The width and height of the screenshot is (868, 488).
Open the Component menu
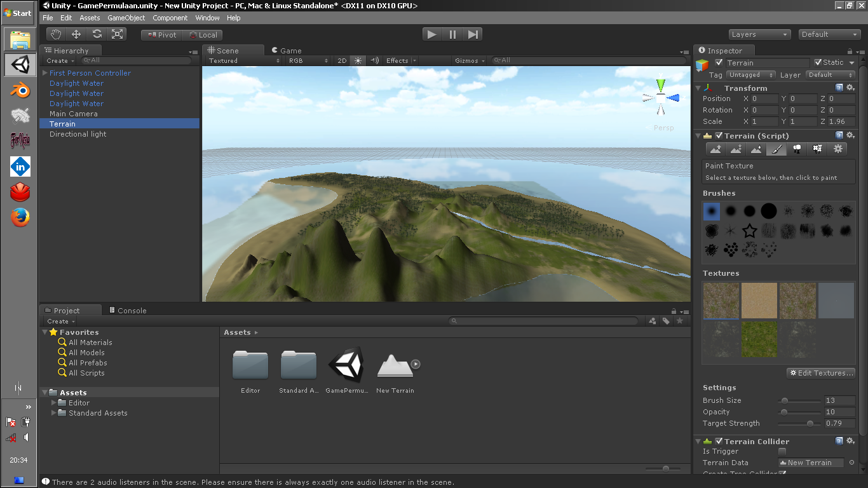170,18
